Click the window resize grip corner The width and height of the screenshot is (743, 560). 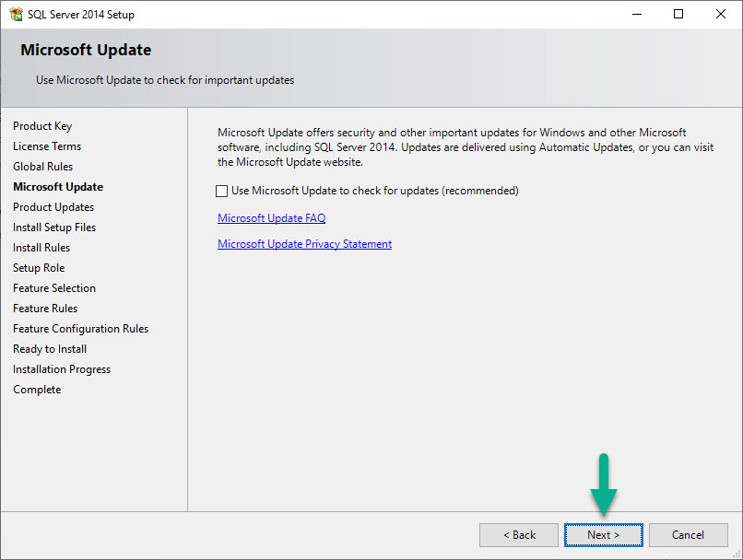tap(737, 554)
